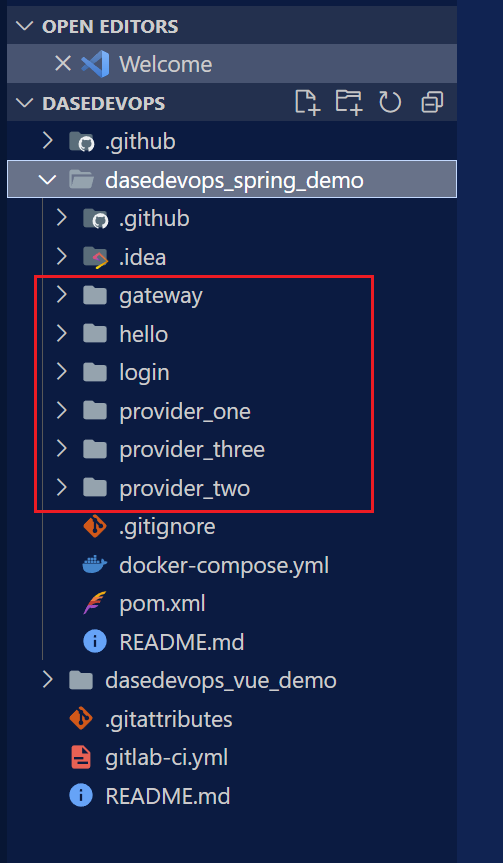Collapse the dasedevops_spring_demo folder
This screenshot has width=503, height=863.
48,179
